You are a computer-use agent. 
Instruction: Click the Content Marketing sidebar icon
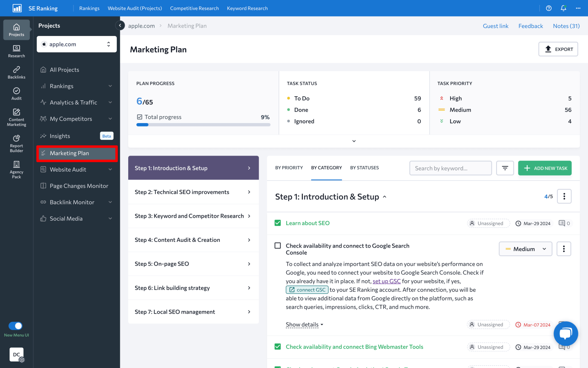(16, 115)
